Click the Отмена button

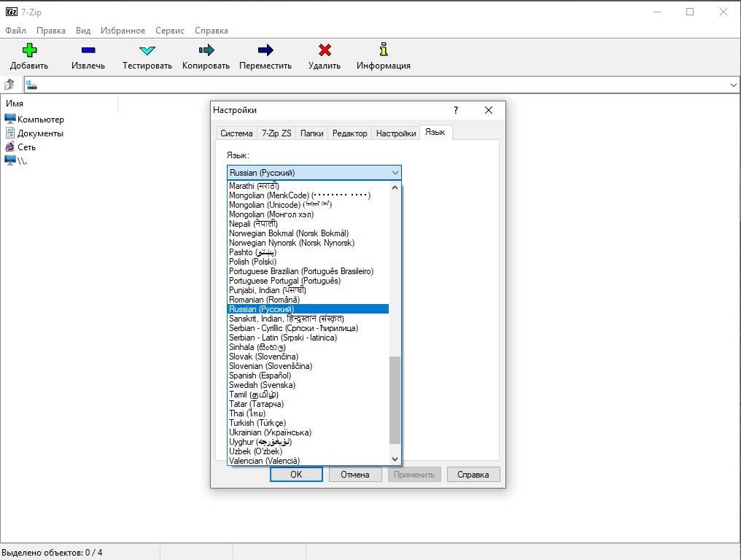point(355,475)
